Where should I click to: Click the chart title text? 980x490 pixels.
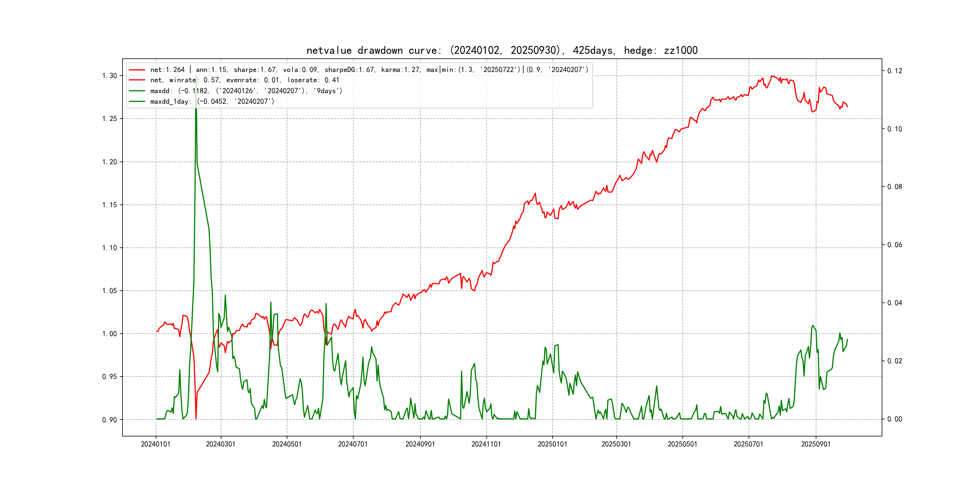point(502,50)
